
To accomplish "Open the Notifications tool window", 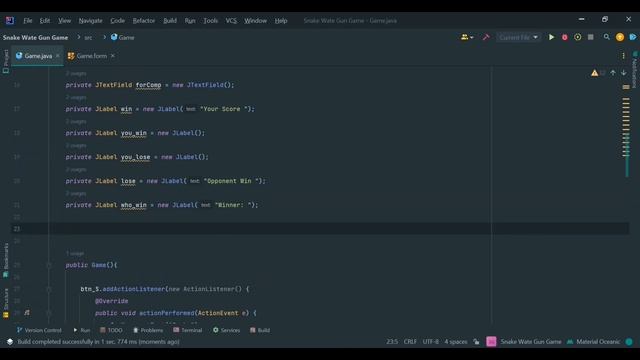I will pos(634,70).
